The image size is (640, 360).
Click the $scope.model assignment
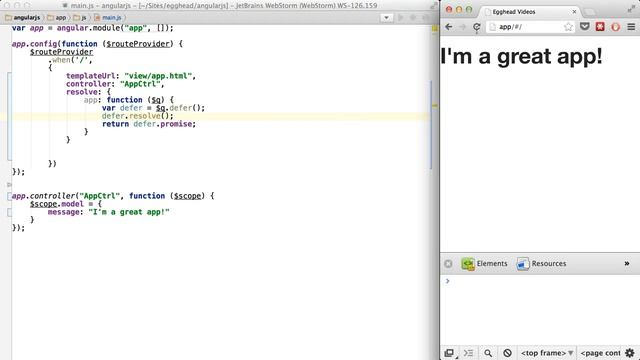pos(66,204)
